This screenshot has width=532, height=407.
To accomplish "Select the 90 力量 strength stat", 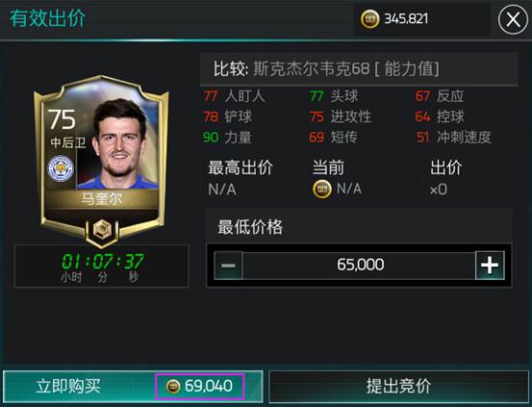I will click(x=227, y=138).
